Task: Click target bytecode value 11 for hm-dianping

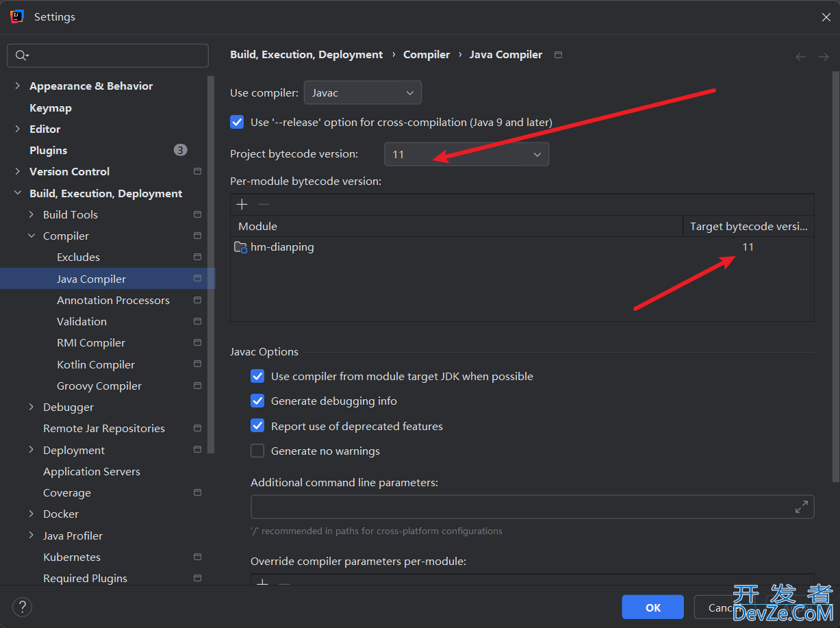Action: tap(748, 247)
